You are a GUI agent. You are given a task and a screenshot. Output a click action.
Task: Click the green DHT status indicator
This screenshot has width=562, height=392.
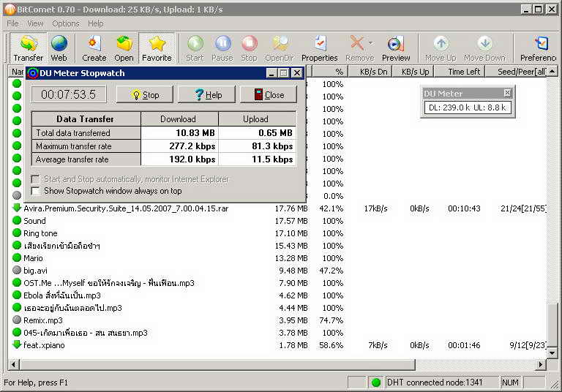click(x=375, y=382)
